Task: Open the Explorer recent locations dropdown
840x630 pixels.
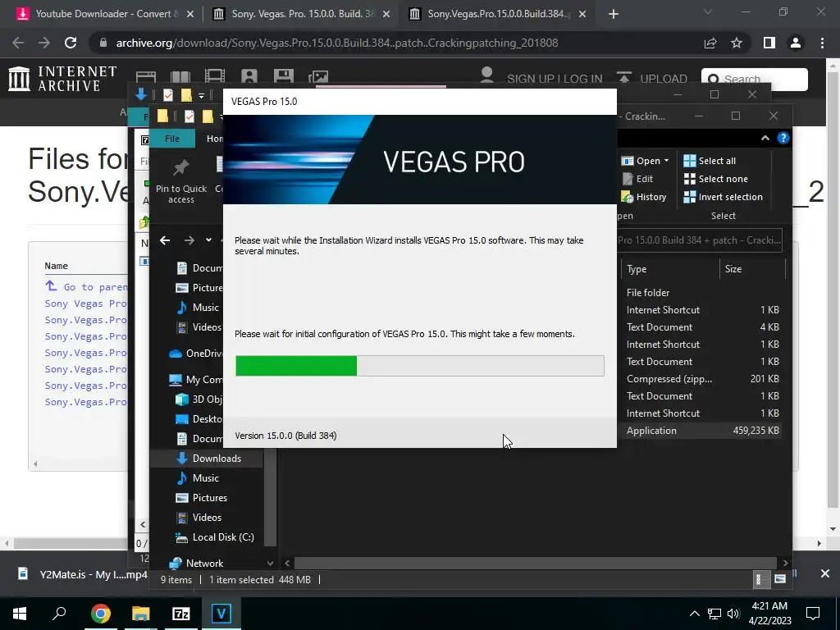Action: pos(208,240)
